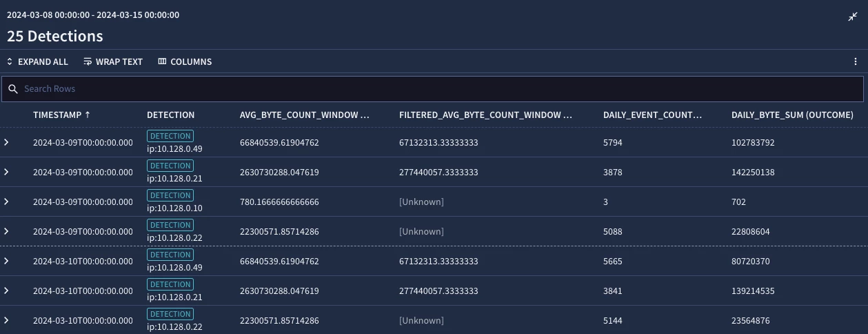
Task: Select daily event count 3878
Action: (613, 173)
